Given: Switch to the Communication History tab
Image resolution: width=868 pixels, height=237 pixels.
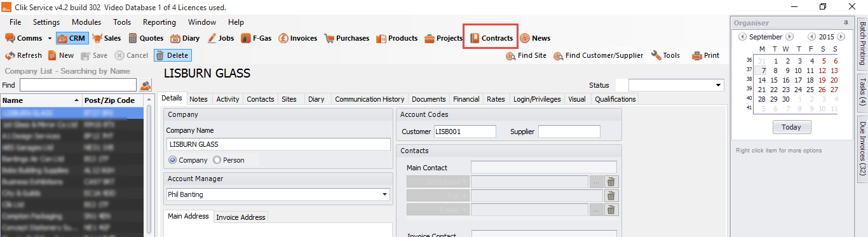Looking at the screenshot, I should click(370, 99).
